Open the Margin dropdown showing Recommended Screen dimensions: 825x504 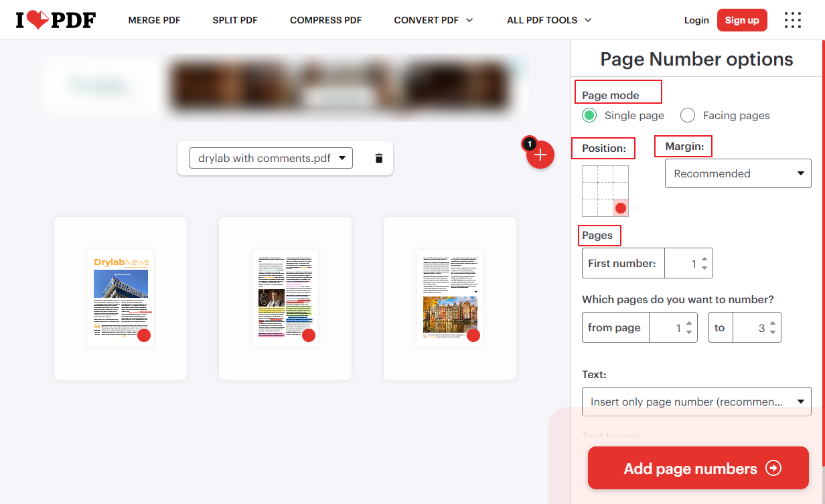737,173
